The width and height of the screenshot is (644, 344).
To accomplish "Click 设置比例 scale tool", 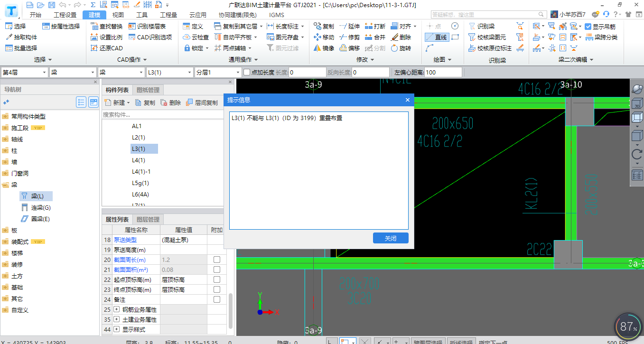I will tap(107, 37).
